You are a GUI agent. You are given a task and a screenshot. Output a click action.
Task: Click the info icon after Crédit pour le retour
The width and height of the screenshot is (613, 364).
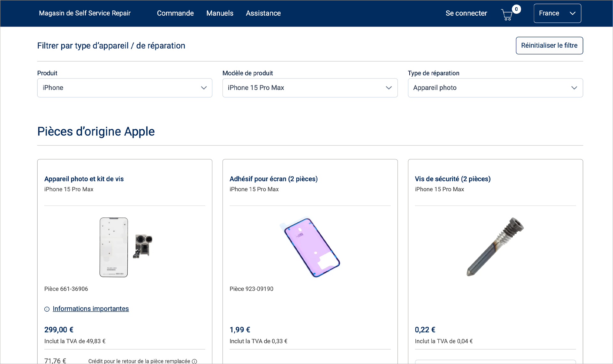[x=194, y=361]
